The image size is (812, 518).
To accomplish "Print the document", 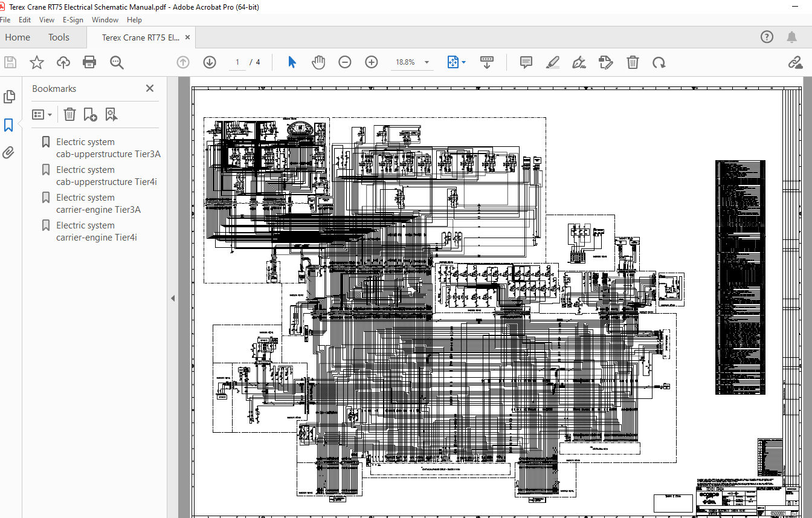I will coord(89,62).
